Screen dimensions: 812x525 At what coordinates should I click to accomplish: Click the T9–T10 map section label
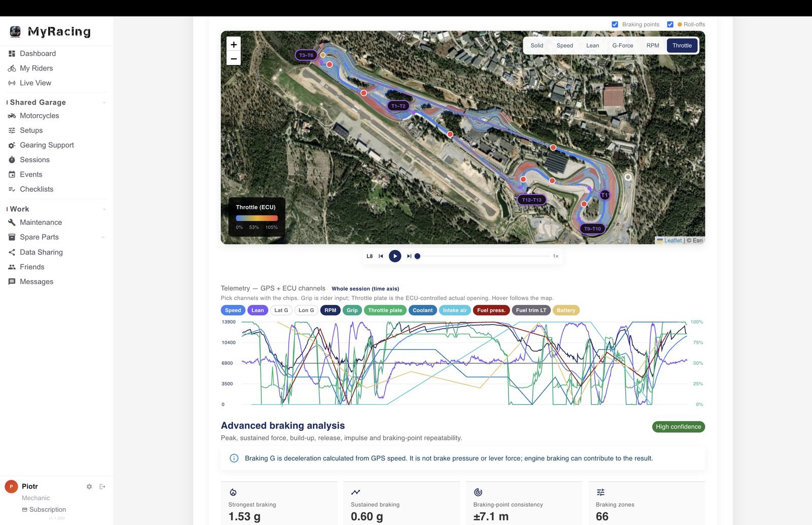pyautogui.click(x=592, y=229)
